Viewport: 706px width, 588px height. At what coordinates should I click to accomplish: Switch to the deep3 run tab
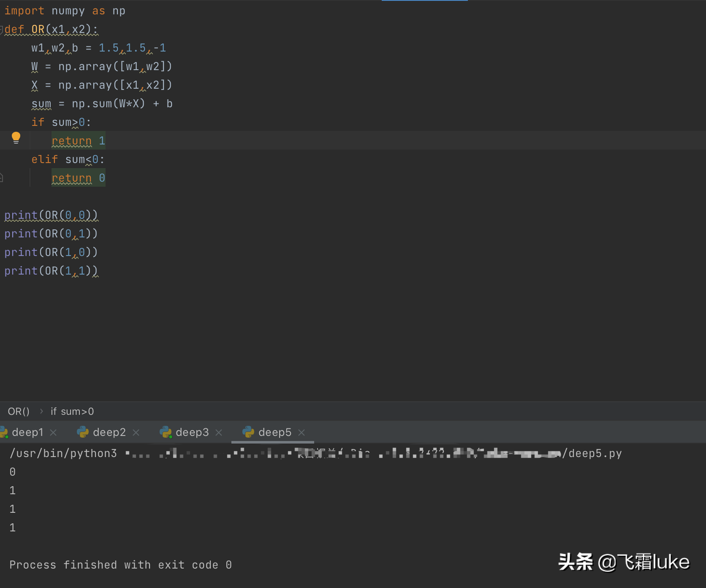(x=192, y=432)
